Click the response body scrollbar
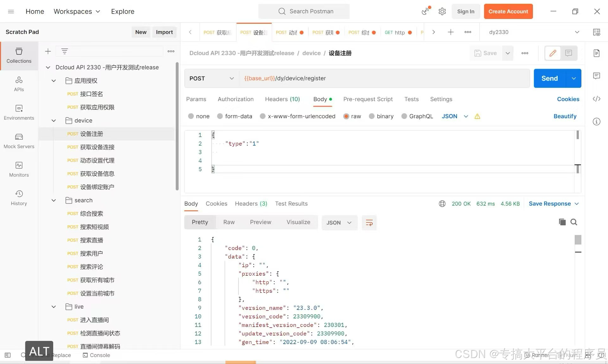Viewport: 608px width, 364px height. tap(578, 240)
